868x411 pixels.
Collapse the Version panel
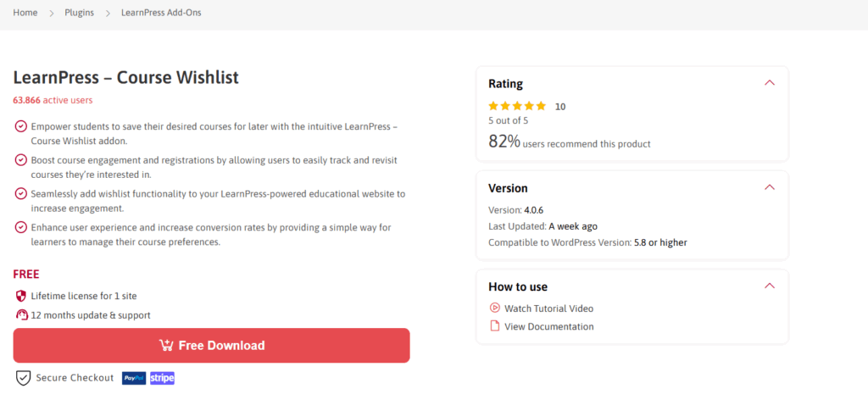point(769,187)
